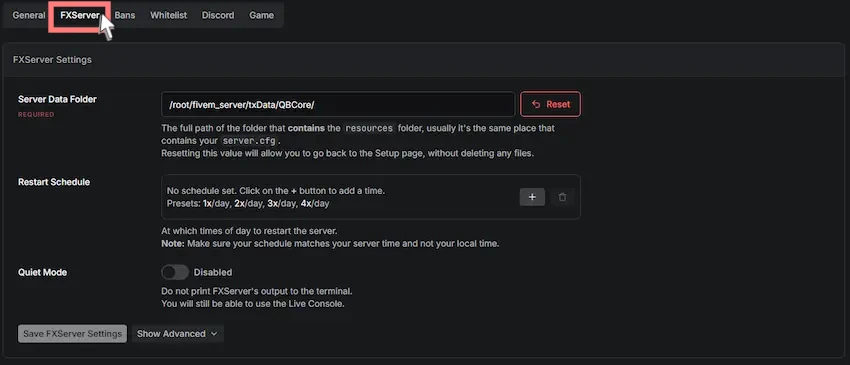
Task: Apply the 1x/day restart preset
Action: tap(215, 204)
